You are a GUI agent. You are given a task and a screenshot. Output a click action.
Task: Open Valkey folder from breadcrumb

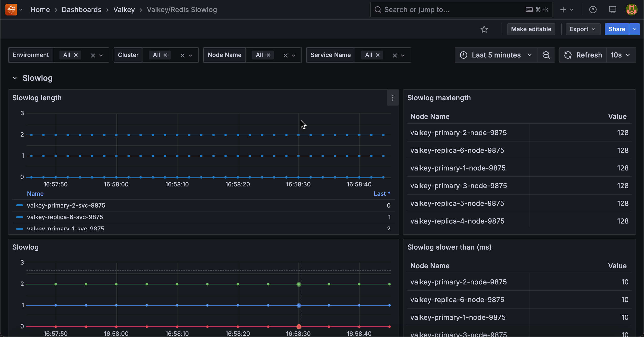coord(124,10)
